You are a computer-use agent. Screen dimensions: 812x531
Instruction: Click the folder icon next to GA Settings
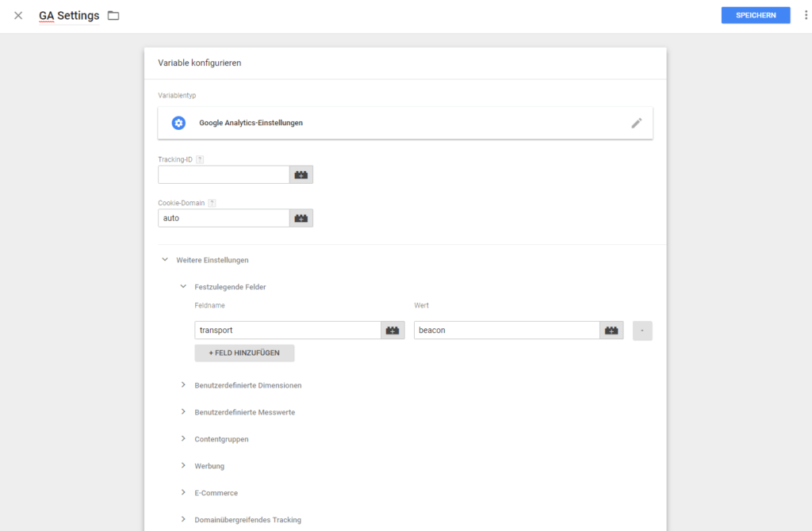pyautogui.click(x=113, y=16)
